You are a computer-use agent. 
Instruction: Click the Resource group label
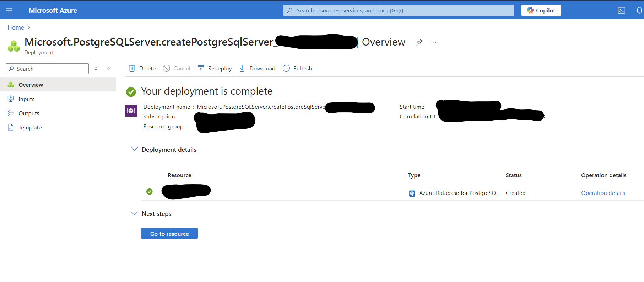[x=163, y=127]
